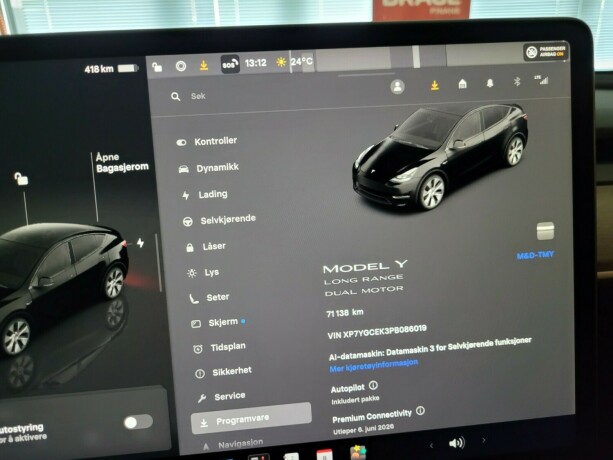Open Bluetooth settings icon
Image resolution: width=613 pixels, height=460 pixels.
(x=517, y=81)
